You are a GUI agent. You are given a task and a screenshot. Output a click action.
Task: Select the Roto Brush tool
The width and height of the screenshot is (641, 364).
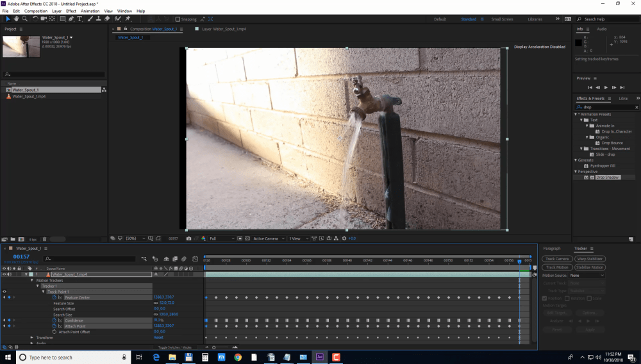tap(118, 19)
